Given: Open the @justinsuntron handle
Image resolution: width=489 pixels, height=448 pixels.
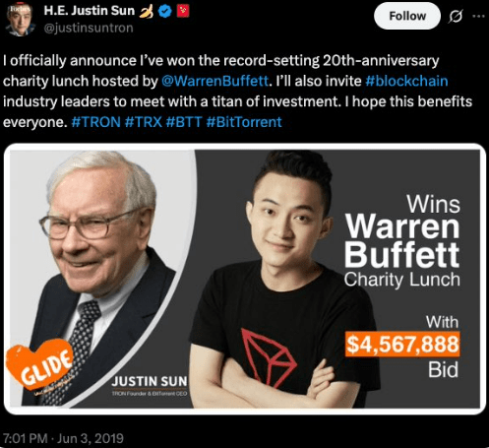Looking at the screenshot, I should tap(89, 28).
